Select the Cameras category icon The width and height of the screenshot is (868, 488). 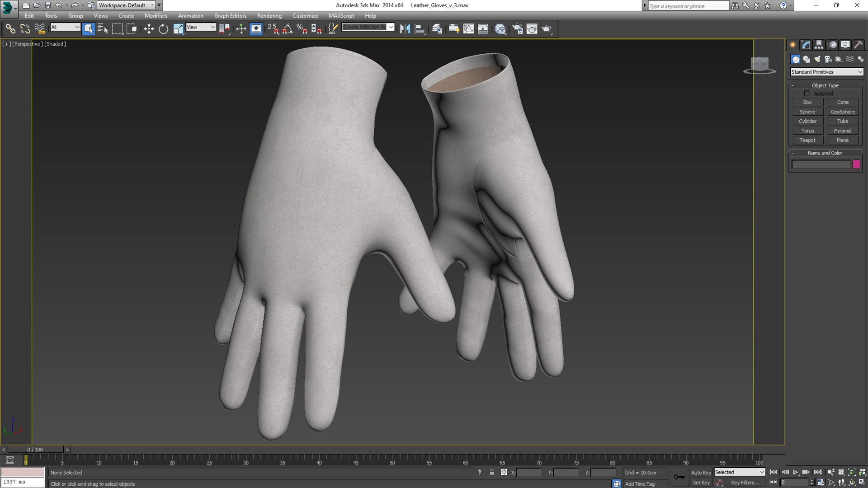828,59
